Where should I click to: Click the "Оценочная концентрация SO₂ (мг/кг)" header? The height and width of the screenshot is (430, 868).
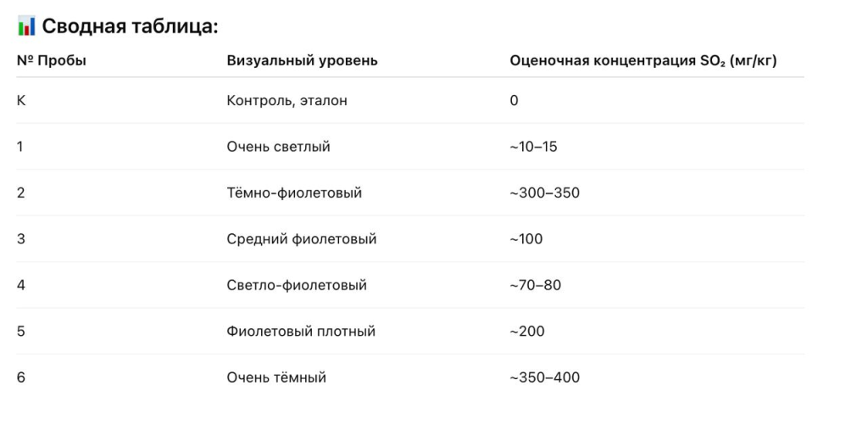pyautogui.click(x=643, y=61)
